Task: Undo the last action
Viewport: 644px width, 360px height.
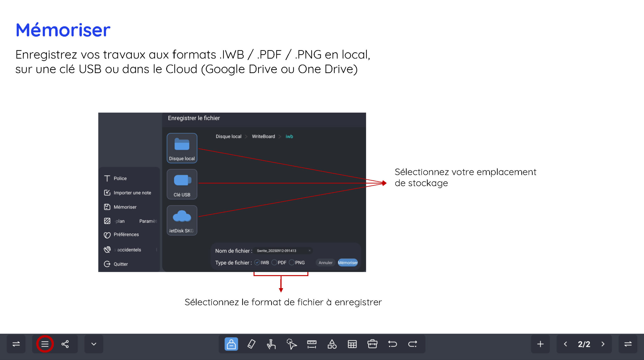Action: (x=392, y=344)
